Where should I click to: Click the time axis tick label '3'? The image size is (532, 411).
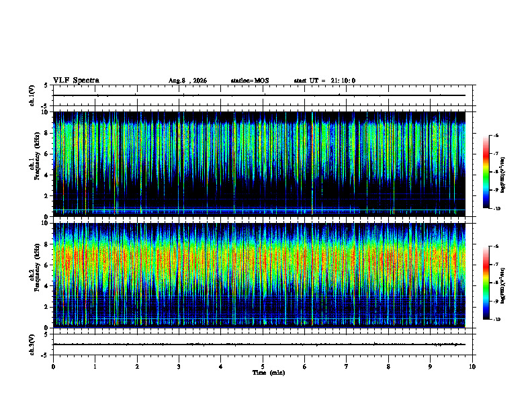pos(179,367)
